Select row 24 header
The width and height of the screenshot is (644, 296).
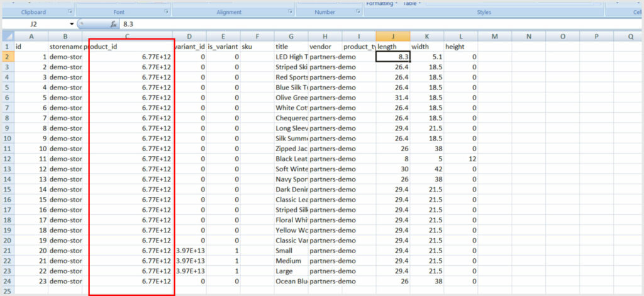(6, 281)
